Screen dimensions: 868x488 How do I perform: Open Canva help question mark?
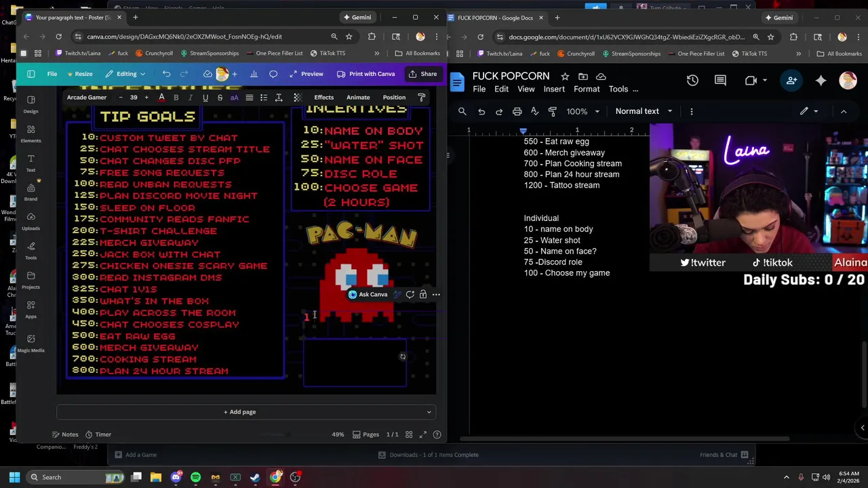tap(437, 434)
